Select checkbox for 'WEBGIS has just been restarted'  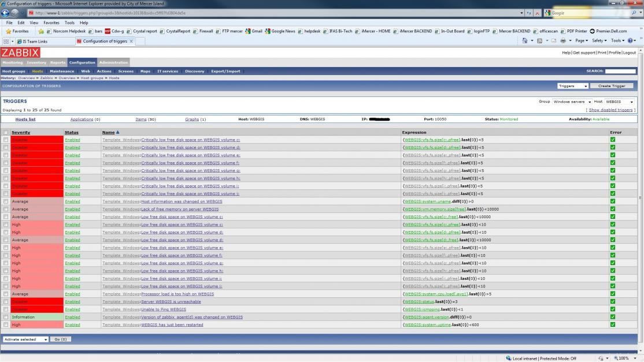click(x=6, y=324)
